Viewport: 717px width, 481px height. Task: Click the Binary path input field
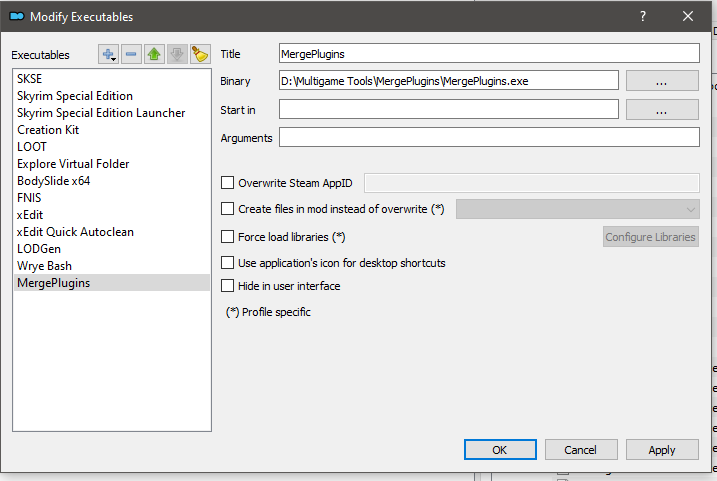(x=449, y=80)
